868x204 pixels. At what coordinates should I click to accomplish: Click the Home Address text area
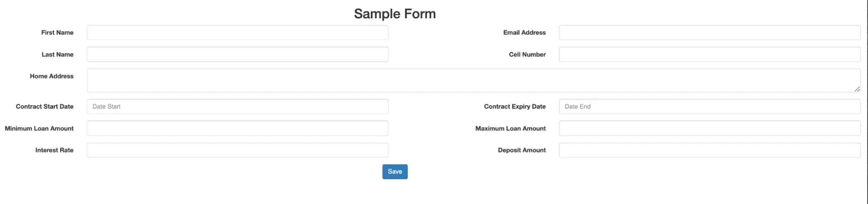(473, 80)
